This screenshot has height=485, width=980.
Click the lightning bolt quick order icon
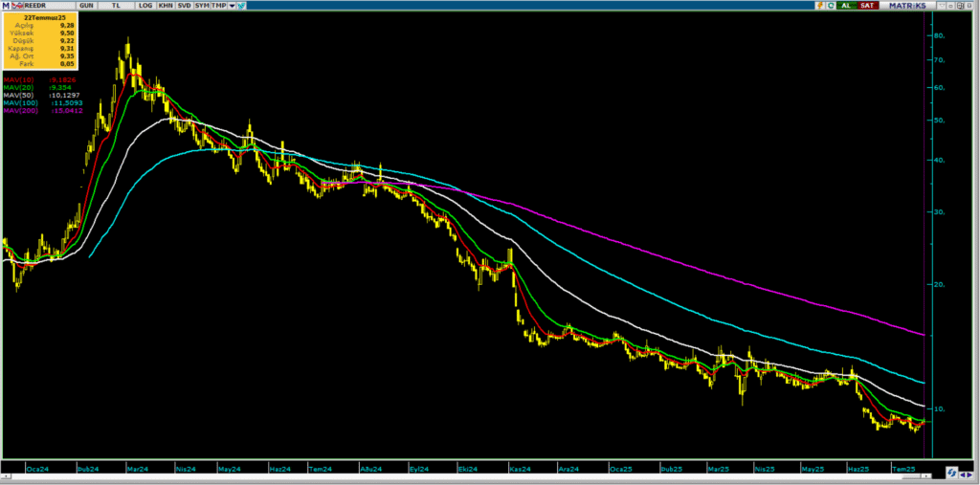coord(819,6)
